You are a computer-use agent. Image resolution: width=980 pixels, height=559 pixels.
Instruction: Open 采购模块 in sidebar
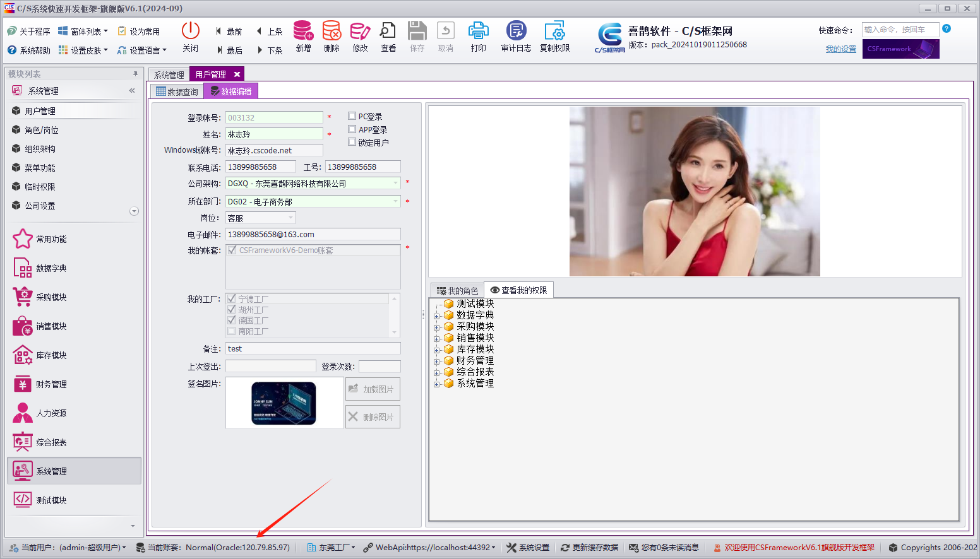point(74,297)
